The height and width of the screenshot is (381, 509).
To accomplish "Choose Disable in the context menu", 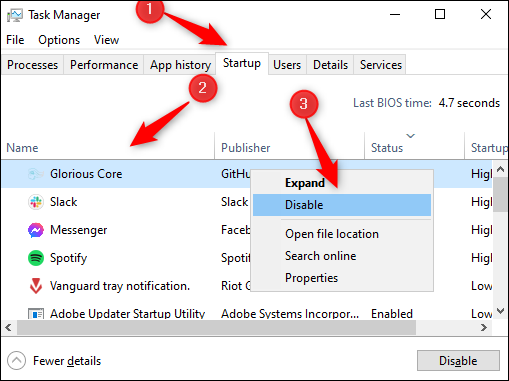I will point(342,205).
